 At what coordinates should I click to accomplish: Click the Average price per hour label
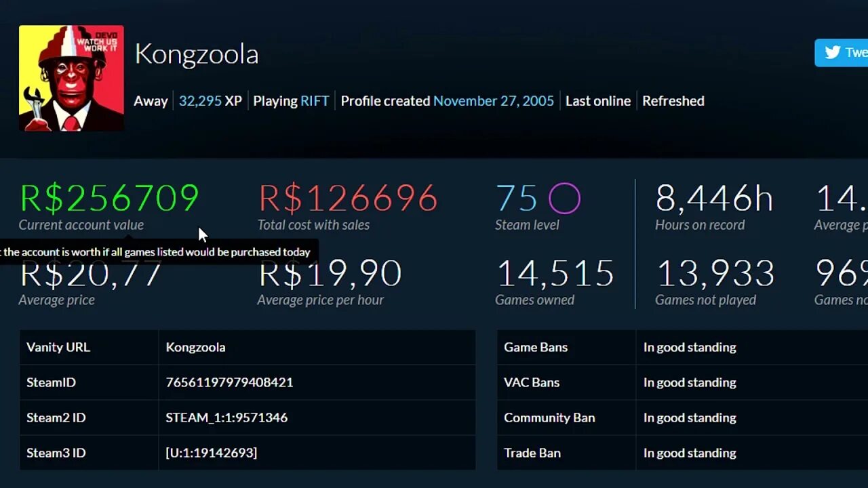pyautogui.click(x=321, y=300)
